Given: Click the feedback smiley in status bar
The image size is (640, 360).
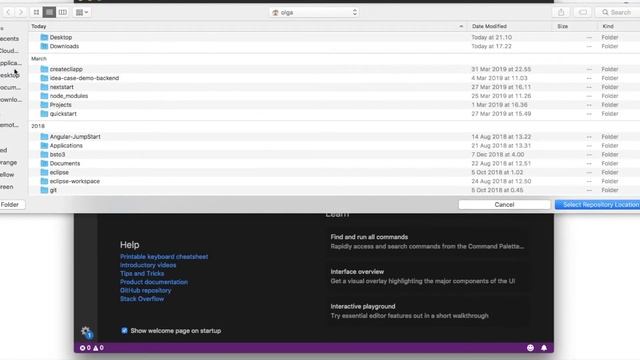Looking at the screenshot, I should tap(530, 348).
